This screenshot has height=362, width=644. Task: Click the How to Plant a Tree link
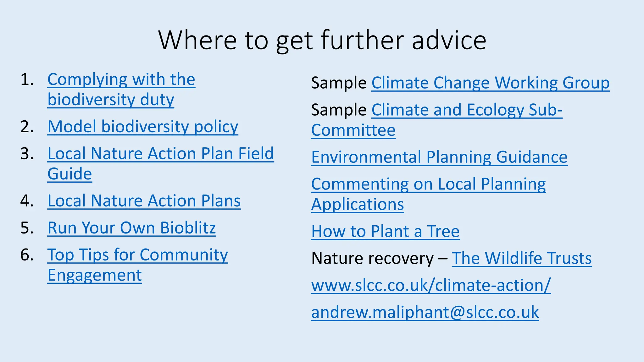(x=386, y=232)
